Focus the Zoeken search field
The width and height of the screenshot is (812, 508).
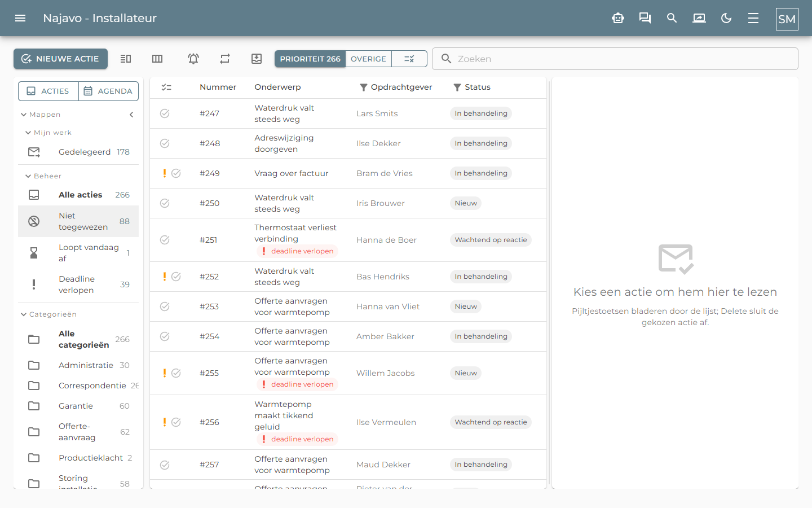615,59
